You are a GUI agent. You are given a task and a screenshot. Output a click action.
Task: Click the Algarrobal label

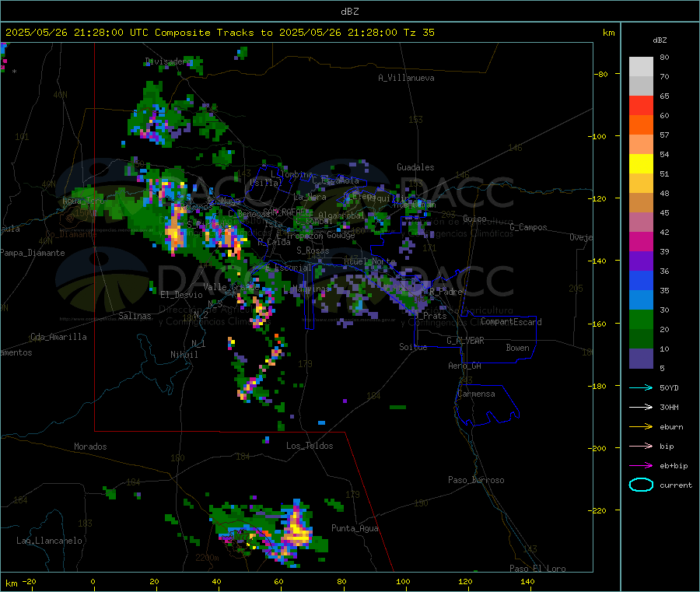pyautogui.click(x=341, y=215)
